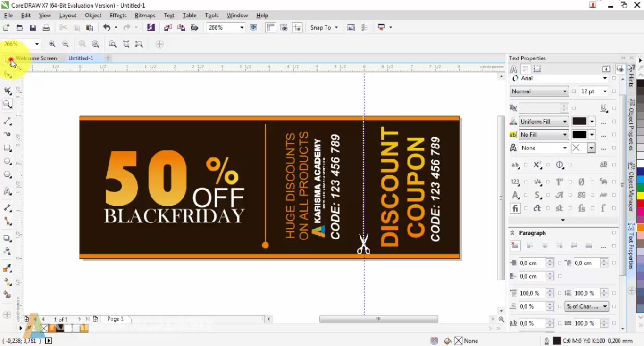Click the Publish to PDF icon
Image resolution: width=644 pixels, height=346 pixels.
pos(194,28)
